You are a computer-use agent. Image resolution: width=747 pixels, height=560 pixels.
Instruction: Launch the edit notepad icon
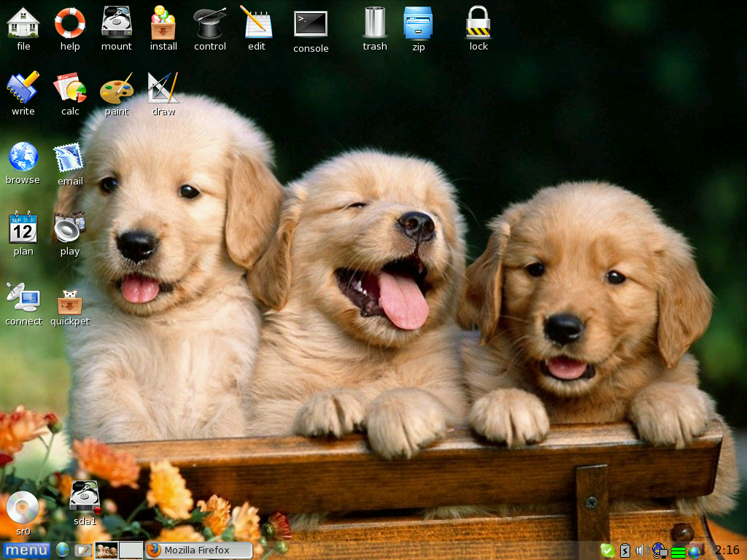(256, 21)
